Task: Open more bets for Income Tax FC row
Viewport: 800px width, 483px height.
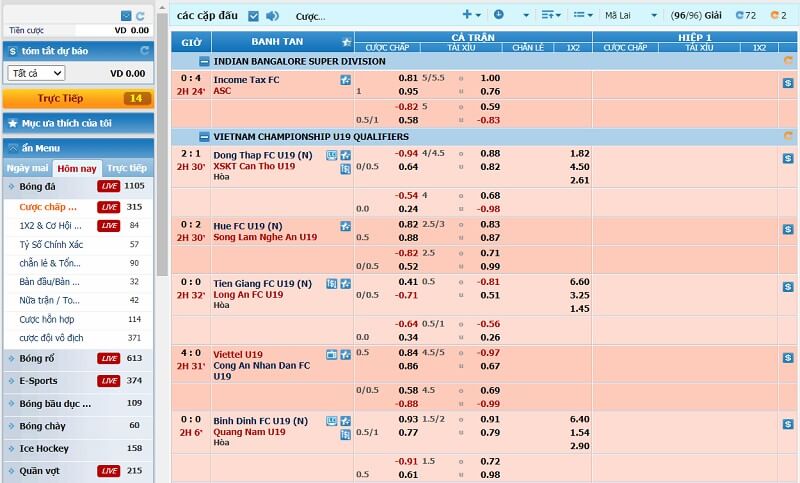Action: tap(788, 83)
